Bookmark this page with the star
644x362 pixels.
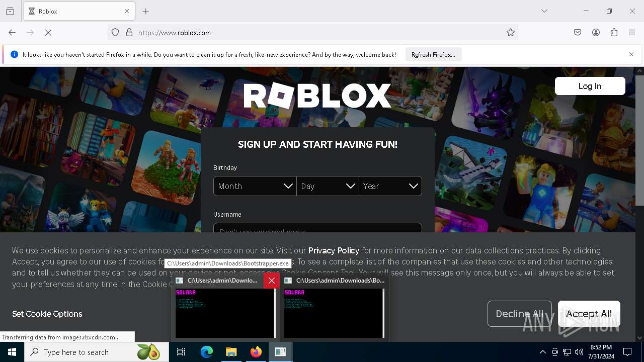pos(511,33)
